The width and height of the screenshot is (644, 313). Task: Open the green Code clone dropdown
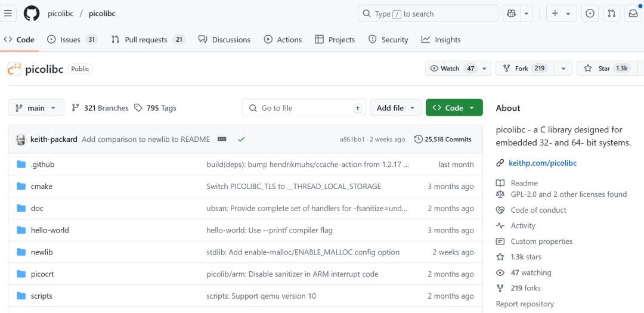point(454,108)
